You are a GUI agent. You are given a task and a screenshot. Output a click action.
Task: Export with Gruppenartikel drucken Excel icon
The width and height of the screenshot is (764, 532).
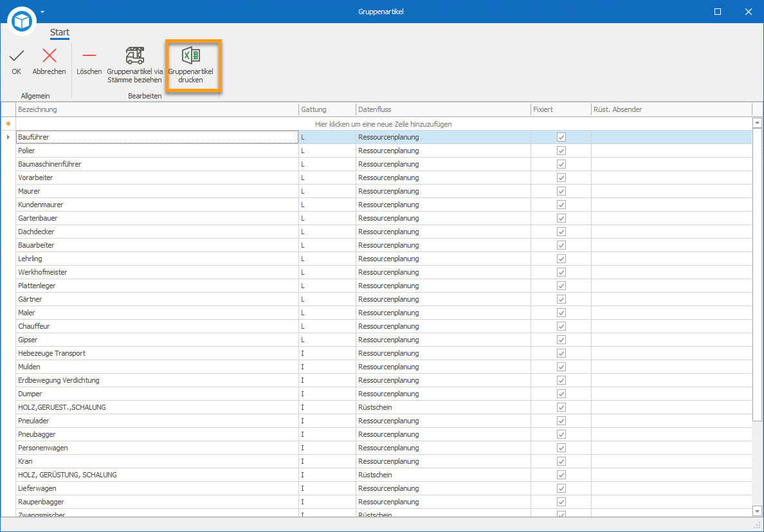[190, 55]
